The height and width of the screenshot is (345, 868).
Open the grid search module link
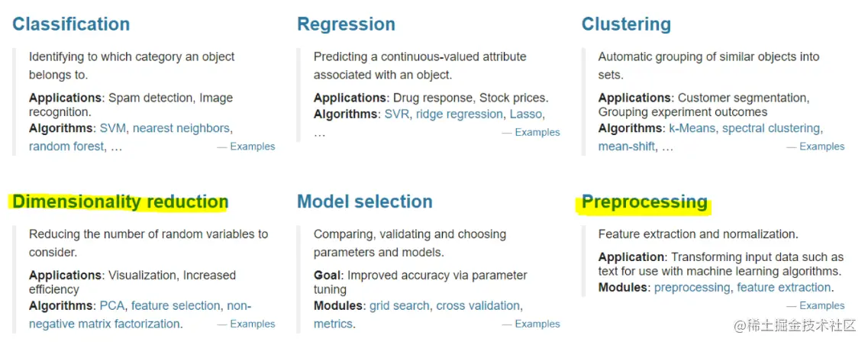click(x=399, y=305)
